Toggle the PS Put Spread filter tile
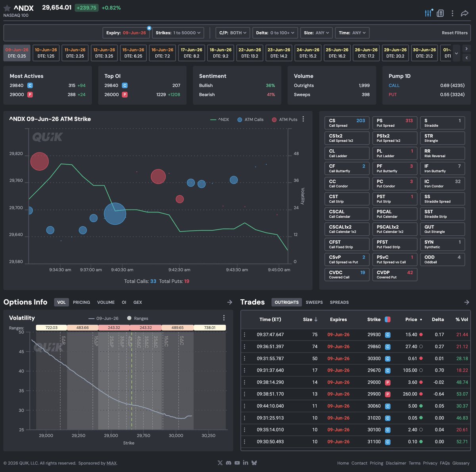 395,123
